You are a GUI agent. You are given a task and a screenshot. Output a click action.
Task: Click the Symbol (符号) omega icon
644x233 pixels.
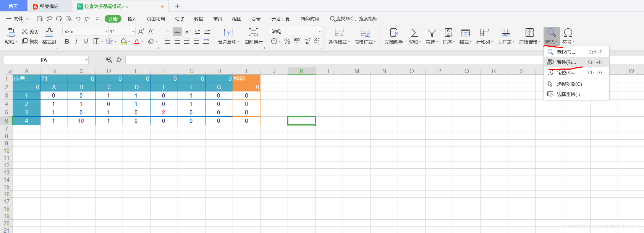(568, 33)
